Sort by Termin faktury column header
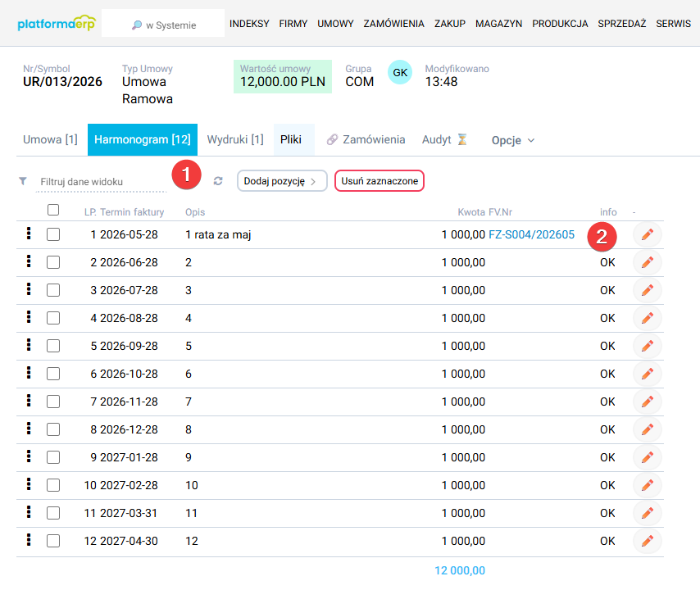 pyautogui.click(x=132, y=212)
